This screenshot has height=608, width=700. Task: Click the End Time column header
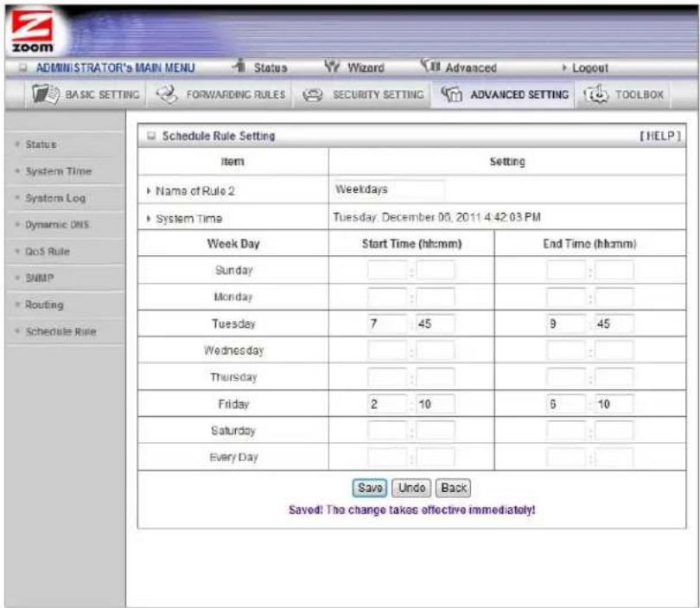click(x=589, y=244)
